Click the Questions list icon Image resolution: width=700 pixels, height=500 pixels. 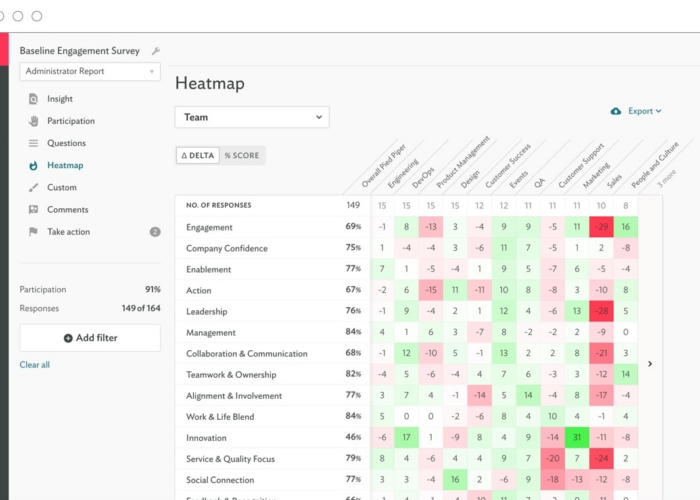[33, 143]
